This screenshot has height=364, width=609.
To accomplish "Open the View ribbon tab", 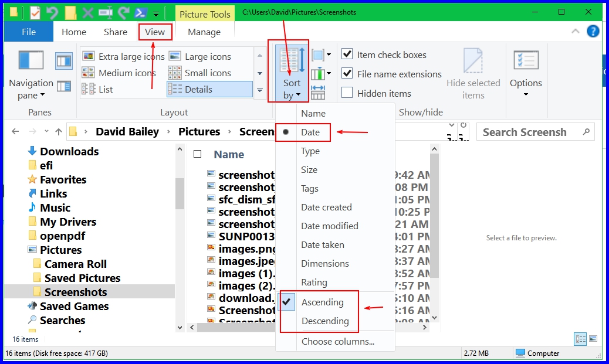I will (155, 32).
